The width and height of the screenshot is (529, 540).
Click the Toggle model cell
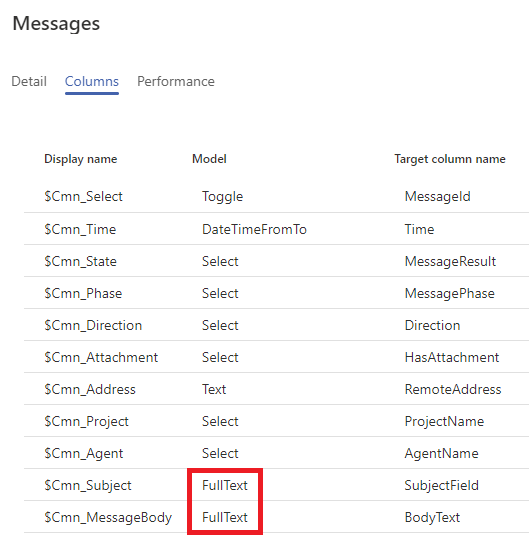click(222, 196)
